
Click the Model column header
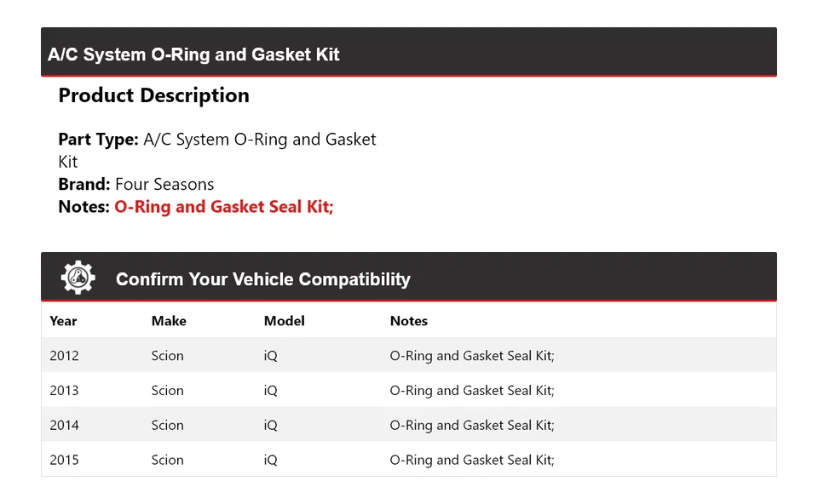tap(284, 321)
